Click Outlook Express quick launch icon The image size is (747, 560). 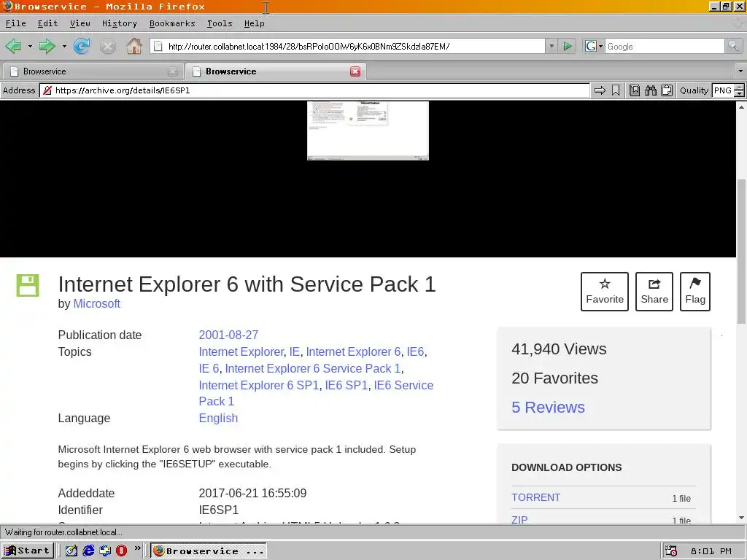(x=105, y=551)
